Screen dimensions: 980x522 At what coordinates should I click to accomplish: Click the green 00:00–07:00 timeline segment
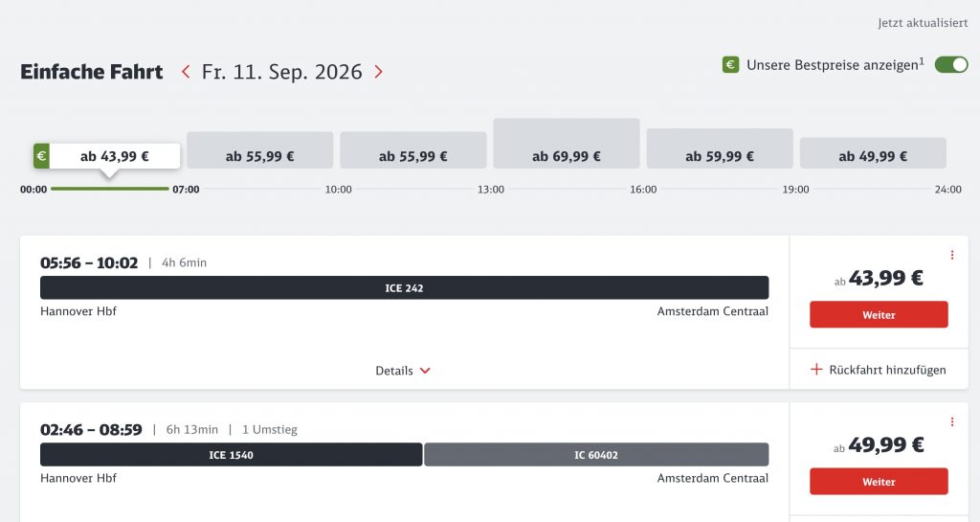[x=110, y=188]
